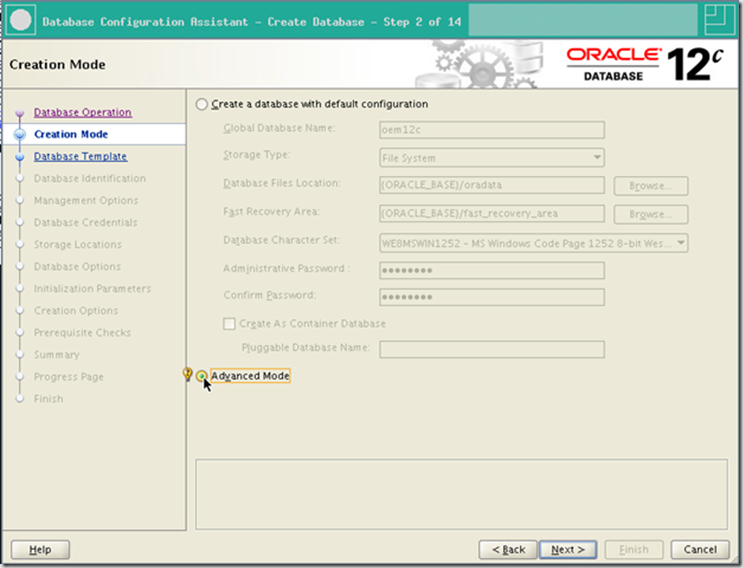Proceed with the Next button
743x568 pixels.
[568, 550]
